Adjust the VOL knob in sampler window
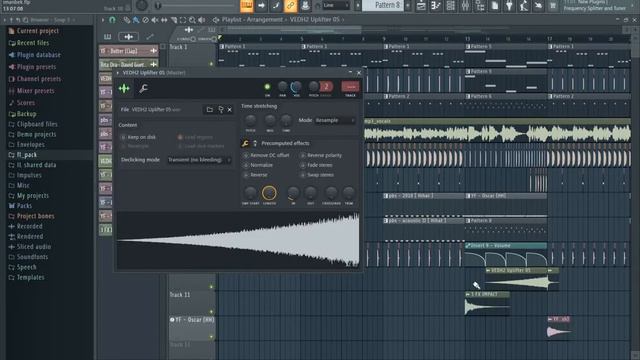 coord(296,87)
